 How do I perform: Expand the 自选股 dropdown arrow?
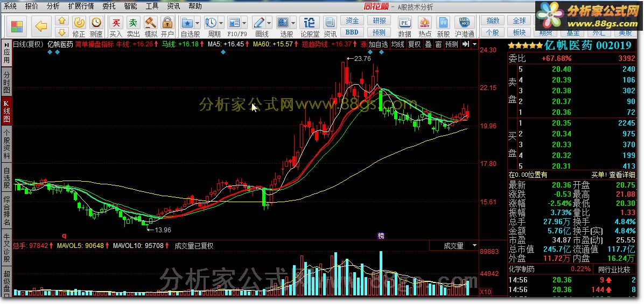(x=197, y=23)
